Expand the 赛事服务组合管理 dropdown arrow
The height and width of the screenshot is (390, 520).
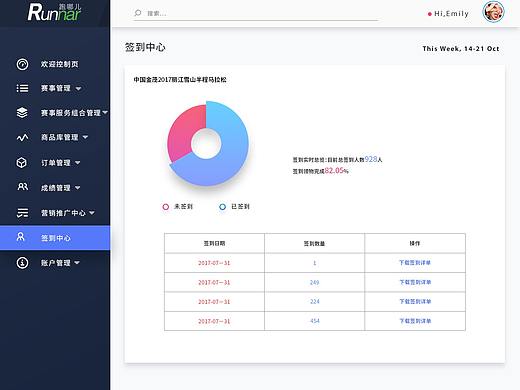105,113
